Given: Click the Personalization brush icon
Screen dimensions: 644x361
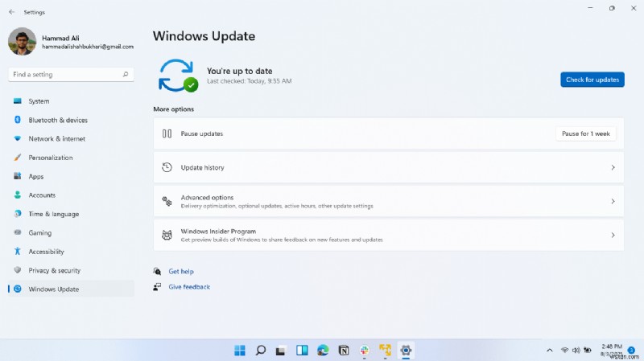Looking at the screenshot, I should pyautogui.click(x=17, y=158).
